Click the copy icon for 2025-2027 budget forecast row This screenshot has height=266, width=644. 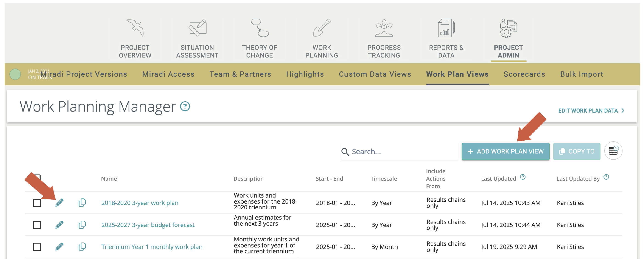82,224
